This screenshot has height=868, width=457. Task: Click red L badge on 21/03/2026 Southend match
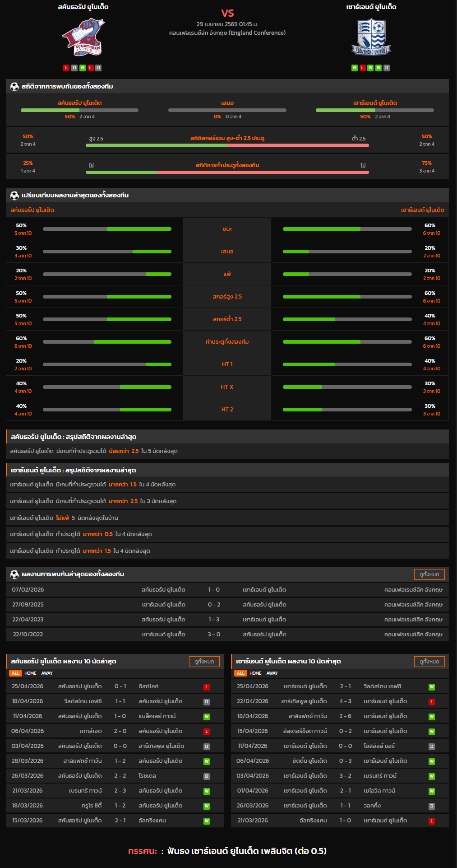click(432, 821)
